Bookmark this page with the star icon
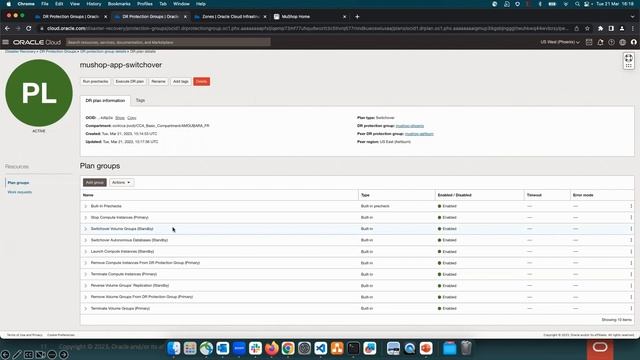The image size is (640, 360). [x=587, y=29]
